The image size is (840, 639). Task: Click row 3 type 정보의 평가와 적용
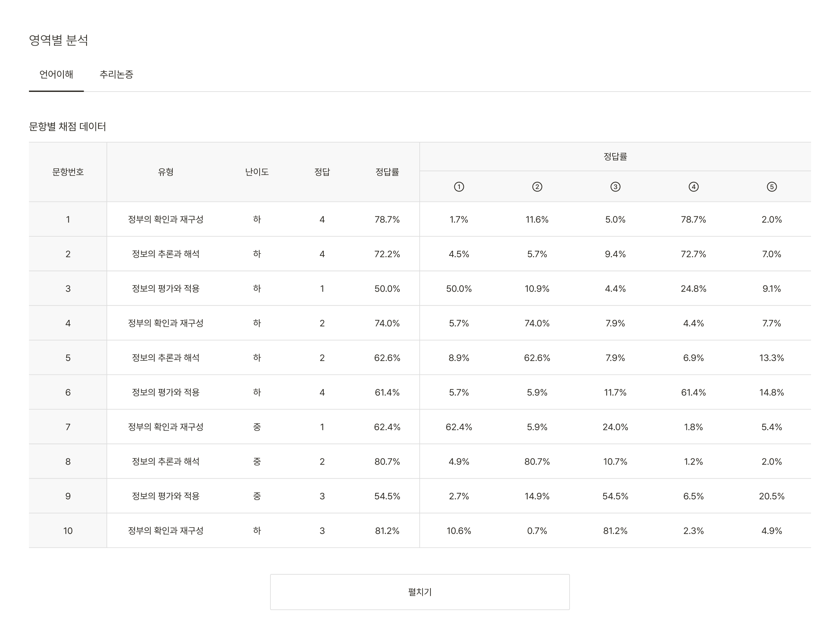[x=165, y=289]
